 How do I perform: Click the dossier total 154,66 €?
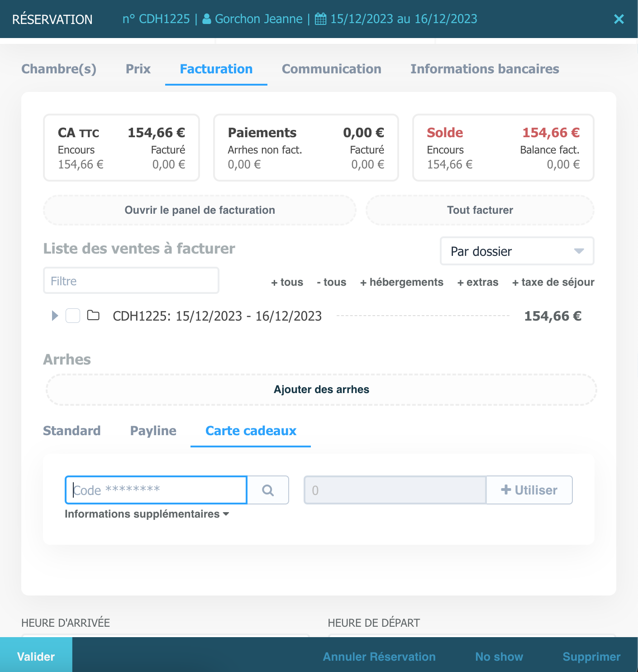coord(552,316)
